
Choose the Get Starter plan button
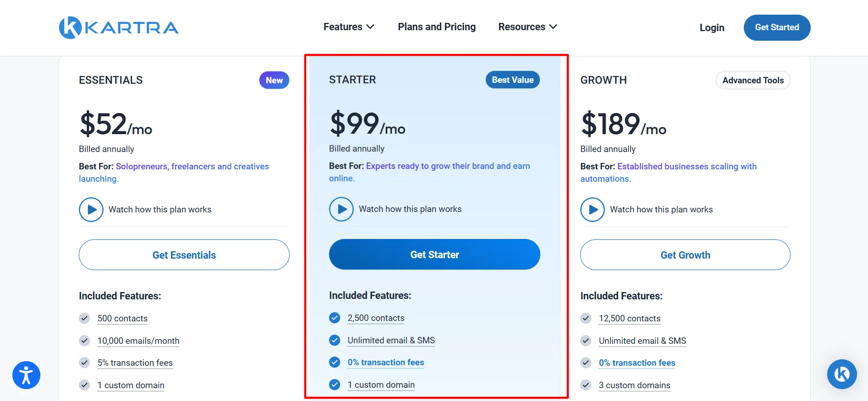pyautogui.click(x=434, y=255)
